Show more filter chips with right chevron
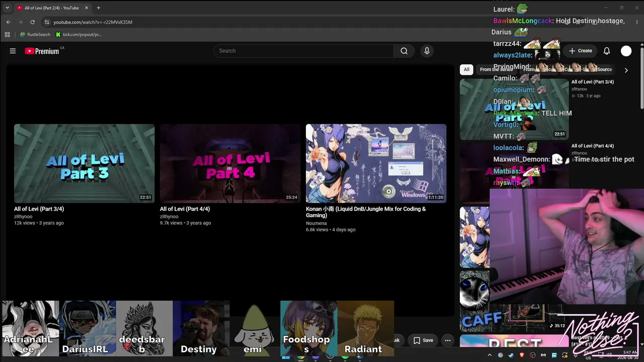The width and height of the screenshot is (644, 362). [626, 70]
